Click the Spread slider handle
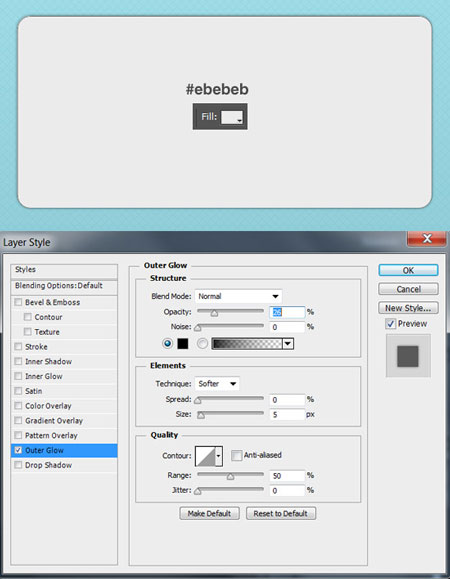The height and width of the screenshot is (579, 450). tap(198, 401)
